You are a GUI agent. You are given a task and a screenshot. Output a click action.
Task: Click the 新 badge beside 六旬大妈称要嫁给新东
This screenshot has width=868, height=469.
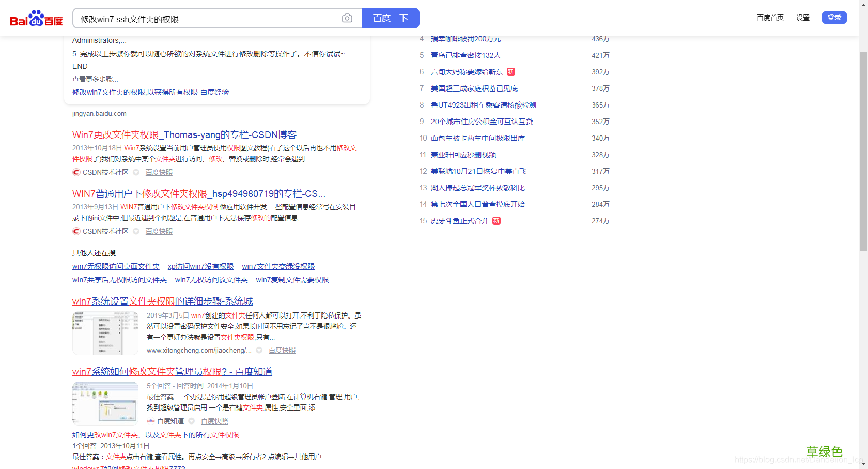(x=510, y=72)
